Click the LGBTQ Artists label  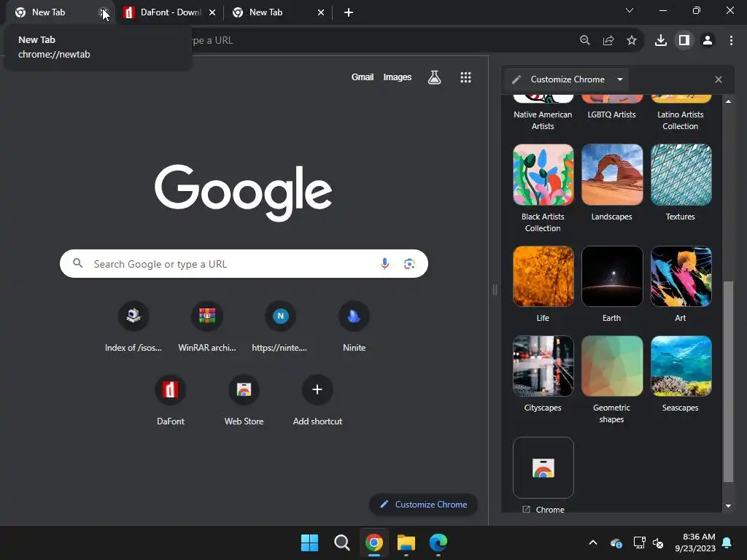point(612,114)
